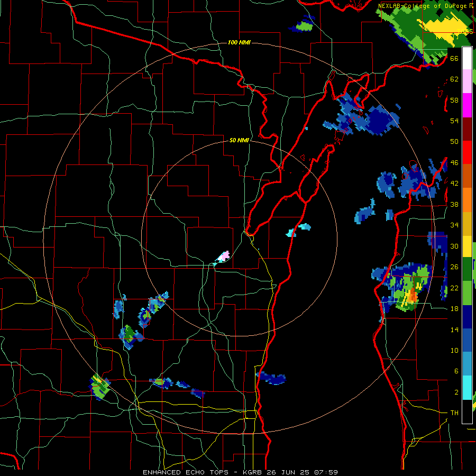Image resolution: width=476 pixels, height=476 pixels.
Task: Click the legend value '10'
Action: [x=454, y=351]
